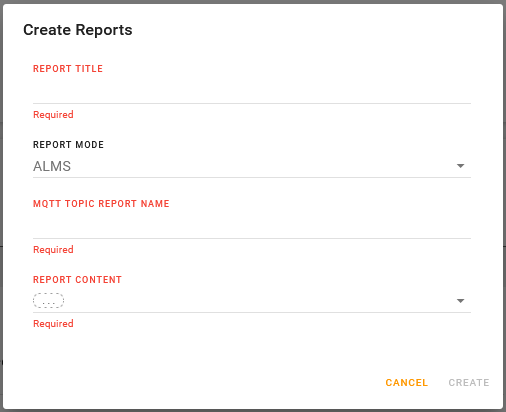Image resolution: width=506 pixels, height=412 pixels.
Task: Click the Required message under MQTT Topic
Action: point(53,250)
